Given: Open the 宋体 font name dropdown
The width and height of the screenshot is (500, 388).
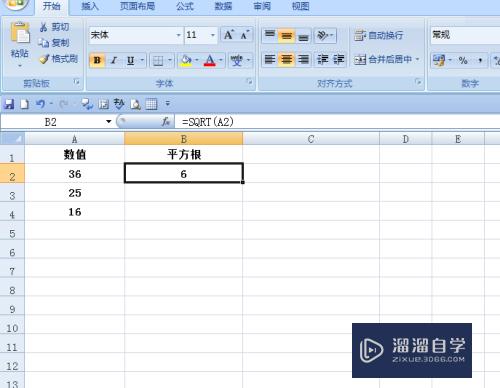Looking at the screenshot, I should 179,35.
